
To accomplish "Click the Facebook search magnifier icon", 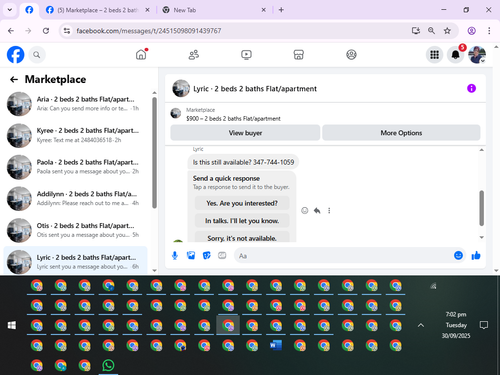I will (x=37, y=55).
